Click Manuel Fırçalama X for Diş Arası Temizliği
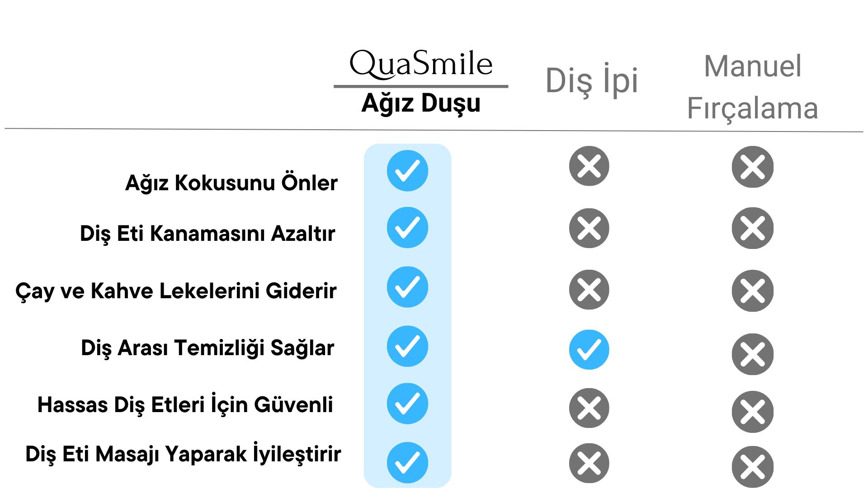The width and height of the screenshot is (868, 488). pos(753,354)
